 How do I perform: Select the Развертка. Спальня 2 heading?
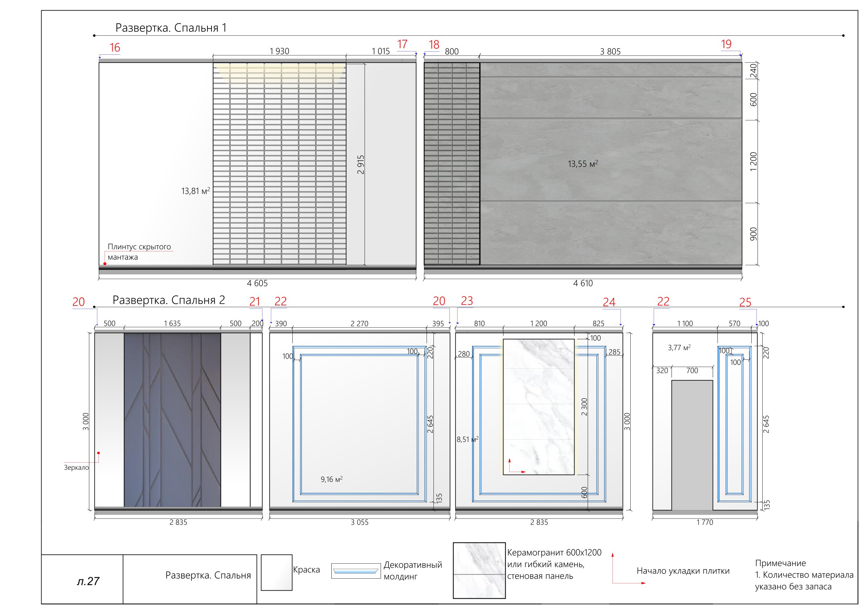(x=169, y=300)
